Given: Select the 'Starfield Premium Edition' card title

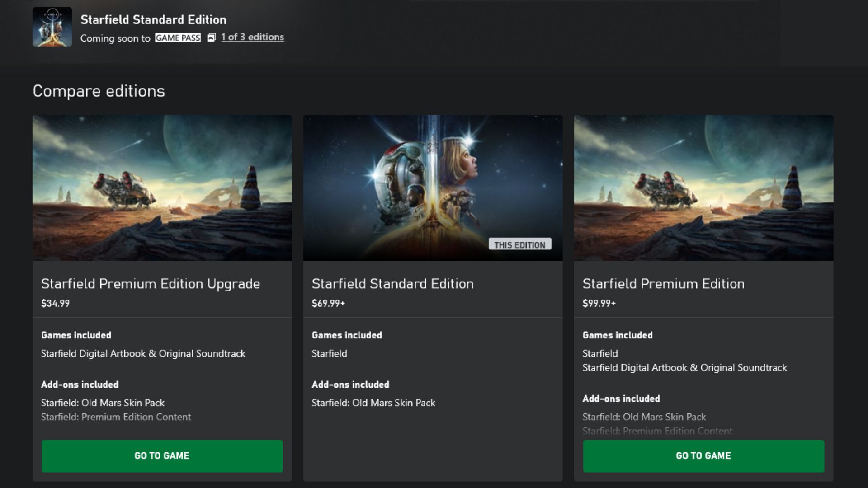Looking at the screenshot, I should tap(663, 284).
